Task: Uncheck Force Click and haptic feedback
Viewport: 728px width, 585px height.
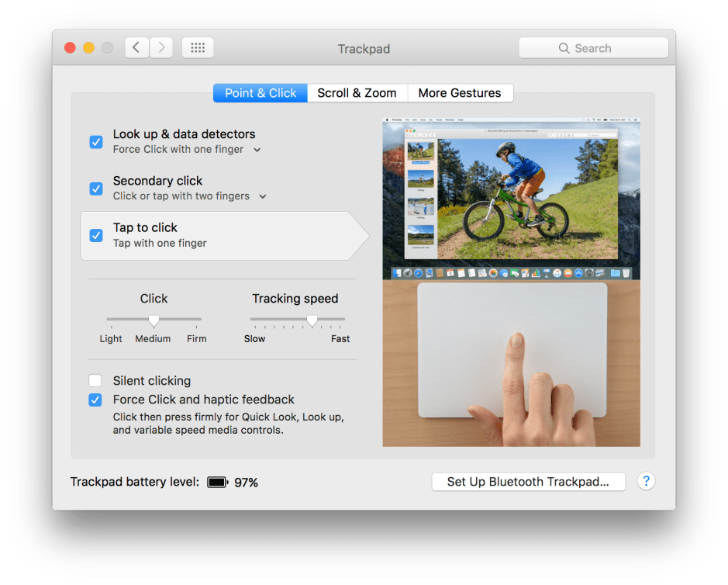Action: click(95, 400)
